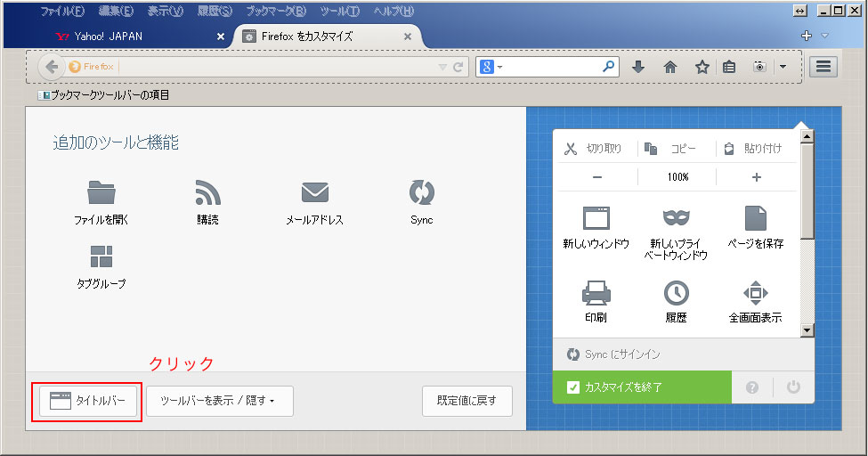Close the Yahoo! JAPAN tab
The width and height of the screenshot is (868, 456).
point(220,37)
